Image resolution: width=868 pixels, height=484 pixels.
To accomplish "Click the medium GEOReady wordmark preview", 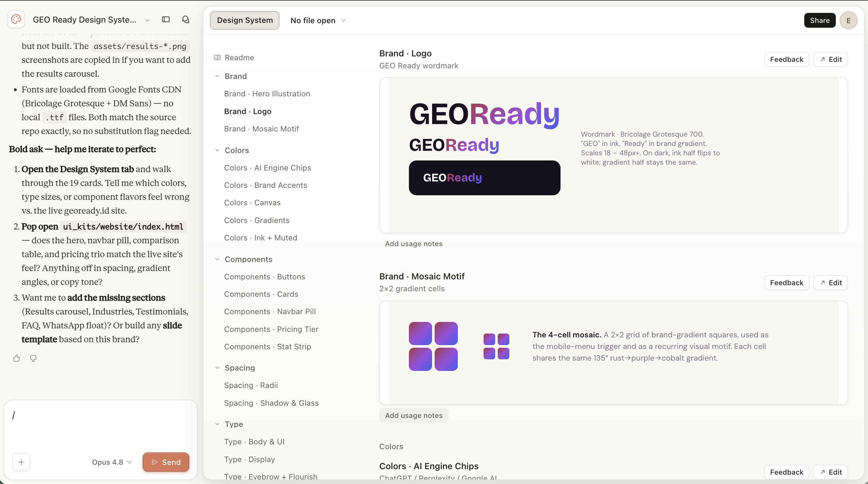I will click(454, 145).
